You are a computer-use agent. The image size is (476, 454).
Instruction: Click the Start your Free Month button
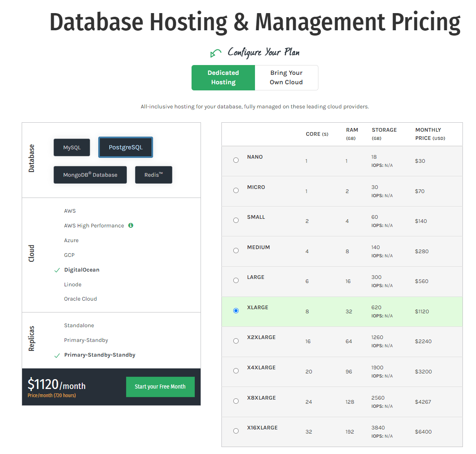pos(160,387)
